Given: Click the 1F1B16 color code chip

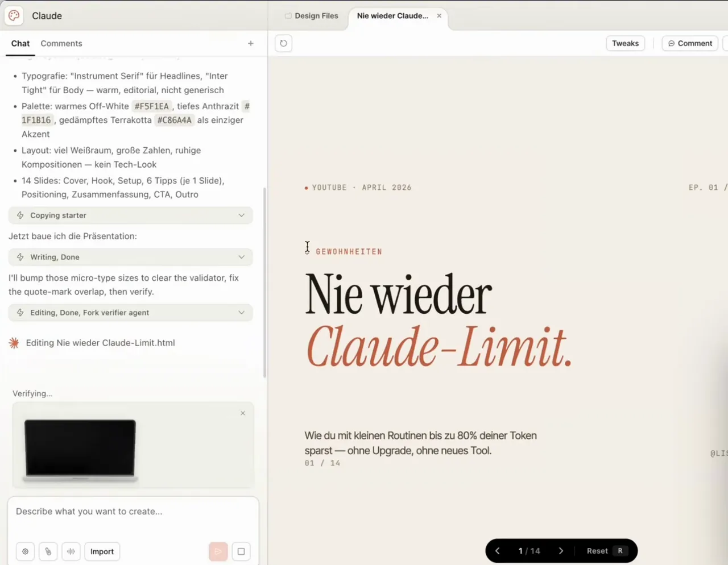Looking at the screenshot, I should (36, 120).
